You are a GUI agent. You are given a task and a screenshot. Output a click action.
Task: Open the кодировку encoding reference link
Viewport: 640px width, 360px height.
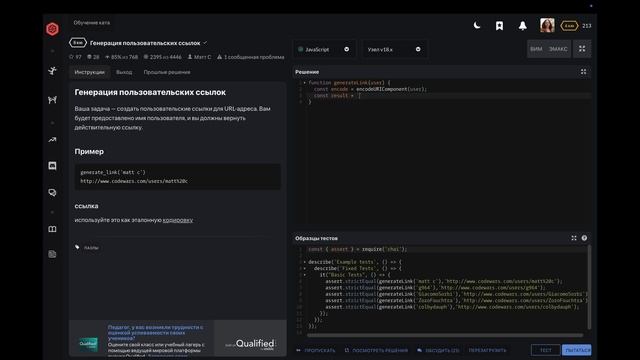(x=178, y=220)
